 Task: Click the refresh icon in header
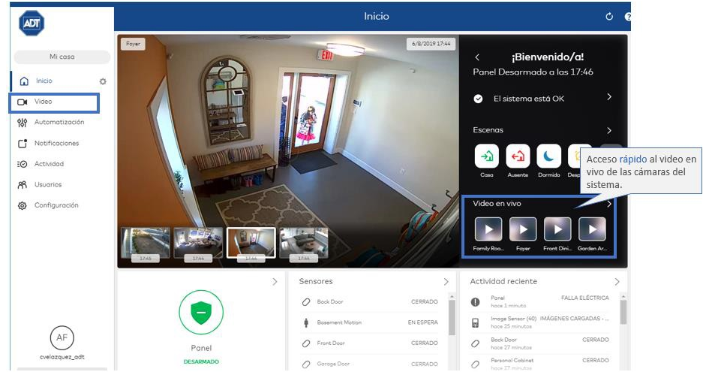click(x=609, y=17)
